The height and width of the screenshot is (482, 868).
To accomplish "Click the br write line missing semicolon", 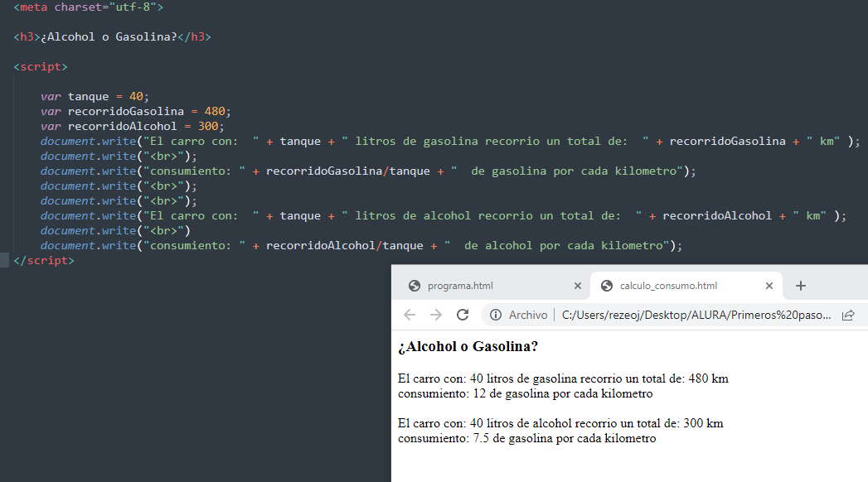I will click(115, 231).
